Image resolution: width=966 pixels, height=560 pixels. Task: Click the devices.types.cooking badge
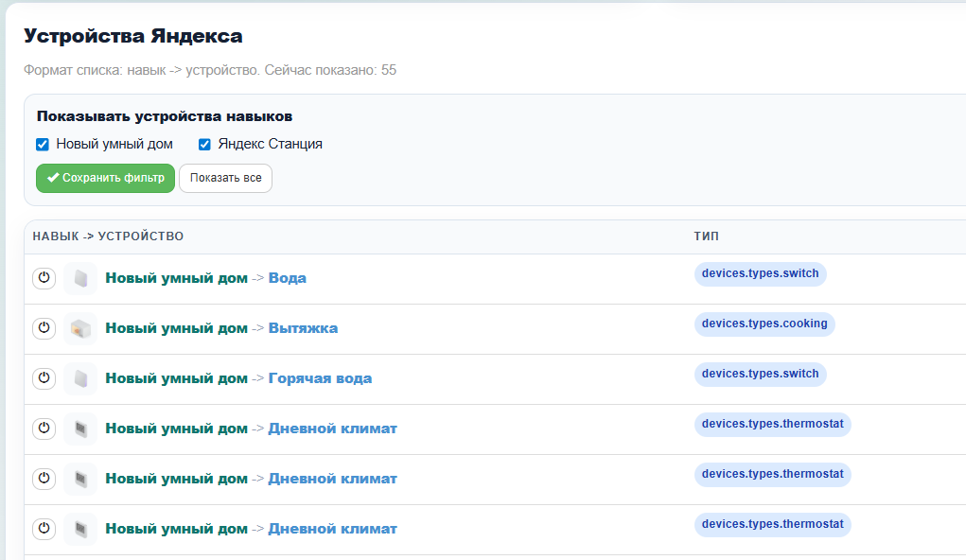[764, 324]
